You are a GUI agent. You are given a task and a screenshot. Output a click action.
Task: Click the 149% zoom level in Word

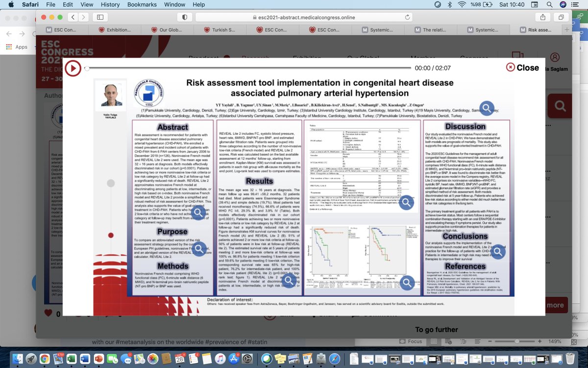[x=555, y=342]
